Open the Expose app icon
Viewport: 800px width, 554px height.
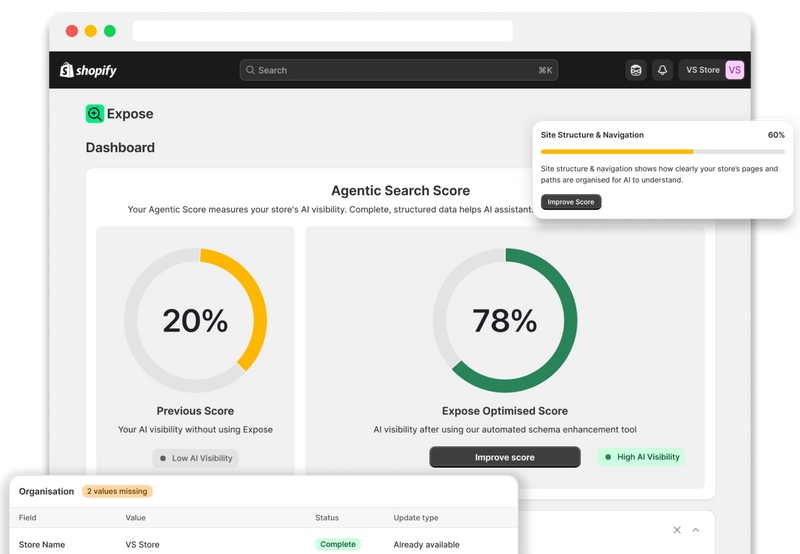94,114
